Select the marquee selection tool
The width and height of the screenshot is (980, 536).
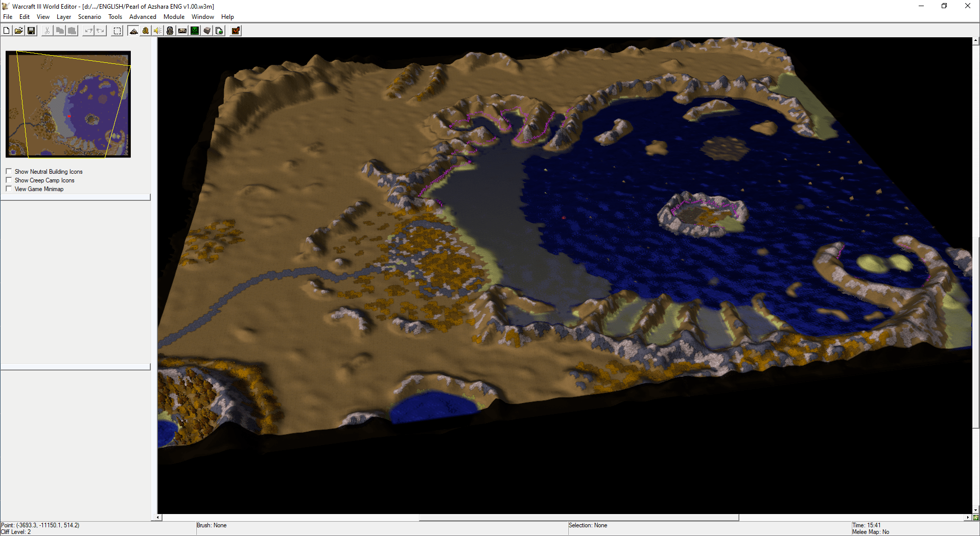pos(116,31)
